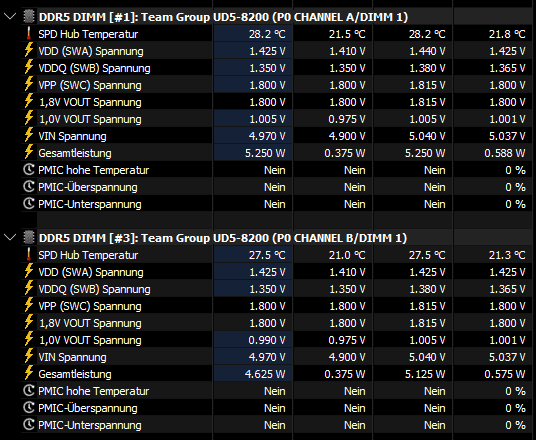Click the 27.5 °C current temperature of DIMM #3
536x440 pixels.
click(x=267, y=255)
